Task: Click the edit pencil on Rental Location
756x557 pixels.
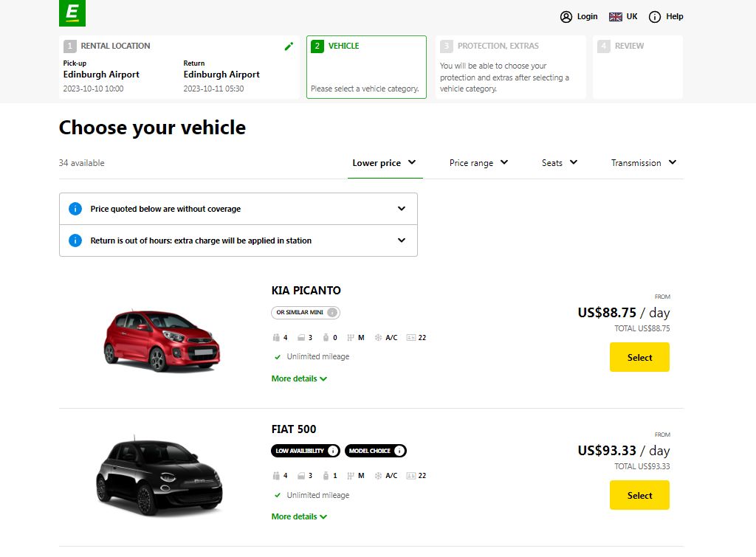Action: click(x=289, y=46)
